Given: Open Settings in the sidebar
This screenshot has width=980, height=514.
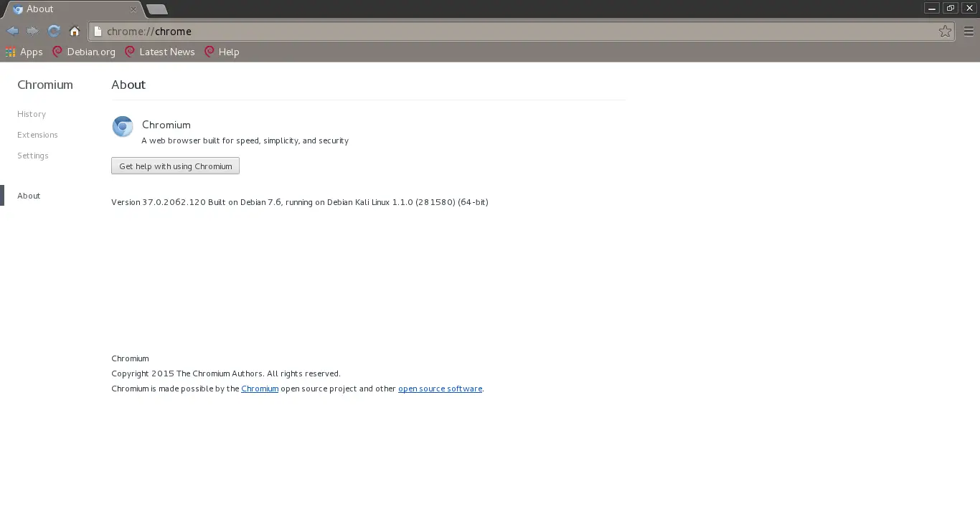Looking at the screenshot, I should 33,156.
